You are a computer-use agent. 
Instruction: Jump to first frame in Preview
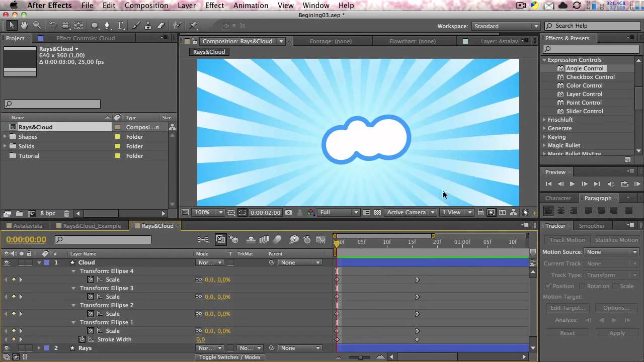(x=548, y=184)
